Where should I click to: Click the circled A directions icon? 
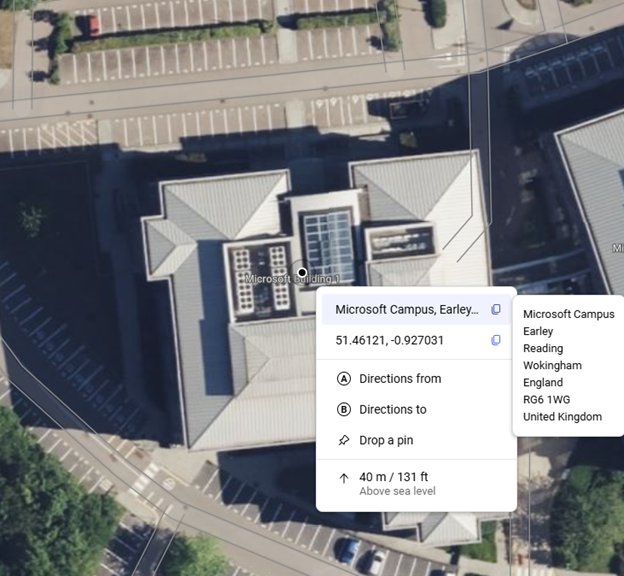pyautogui.click(x=344, y=379)
